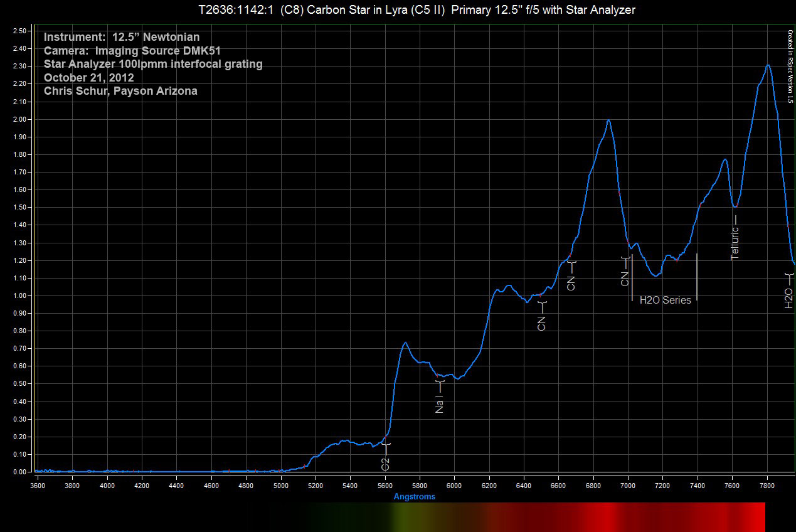796x532 pixels.
Task: Select the 'October 21, 2012' date text
Action: click(88, 78)
